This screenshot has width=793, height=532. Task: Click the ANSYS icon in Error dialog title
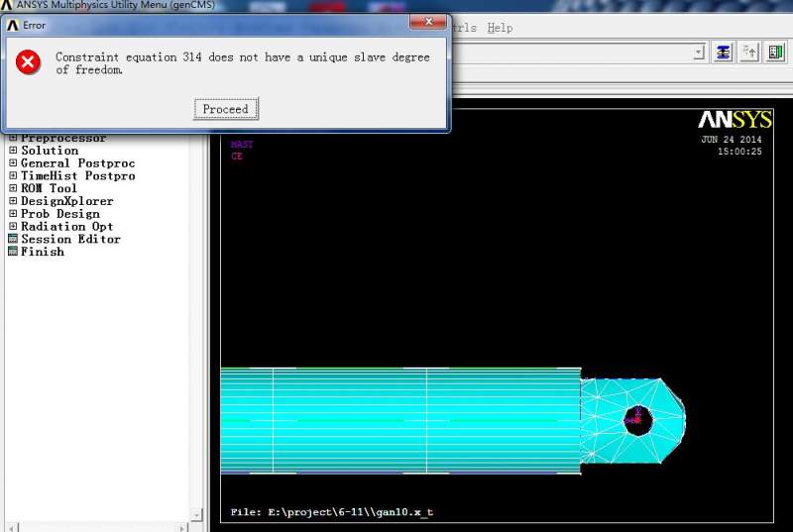[13, 25]
